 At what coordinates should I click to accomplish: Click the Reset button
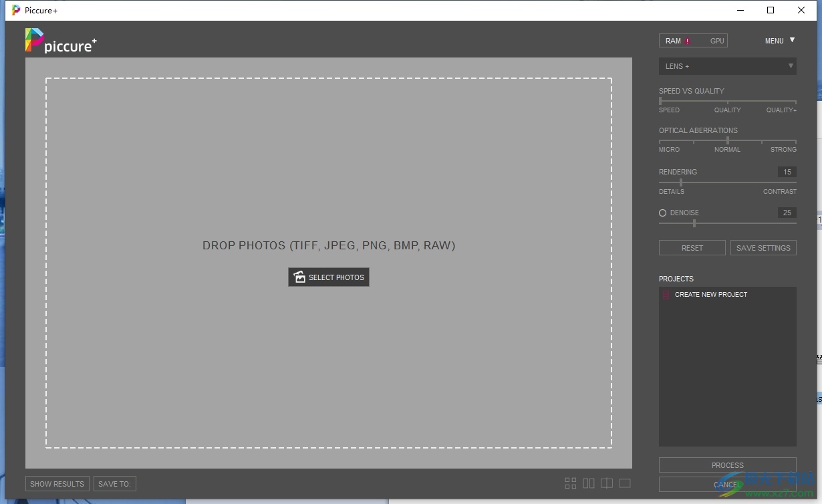coord(692,248)
